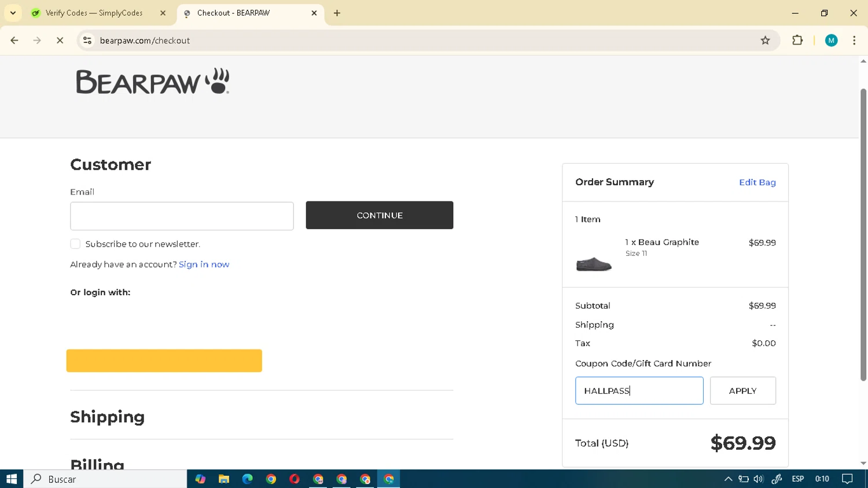The width and height of the screenshot is (868, 488).
Task: Launch Microsoft Edge from taskbar
Action: pyautogui.click(x=247, y=479)
